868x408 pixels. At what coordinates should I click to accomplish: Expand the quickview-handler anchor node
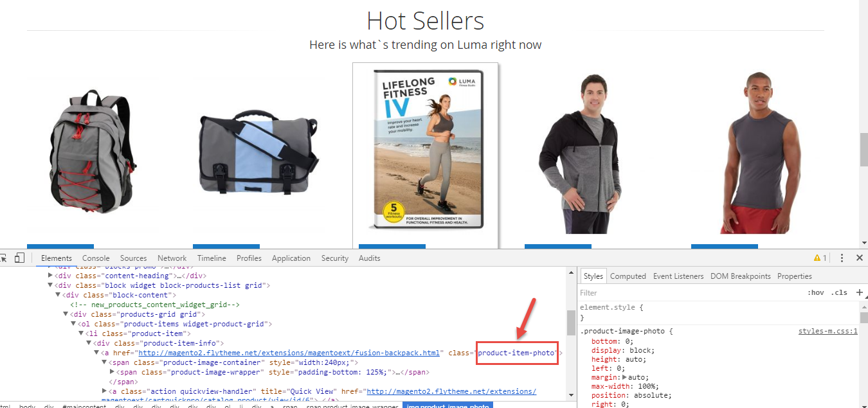pyautogui.click(x=104, y=391)
